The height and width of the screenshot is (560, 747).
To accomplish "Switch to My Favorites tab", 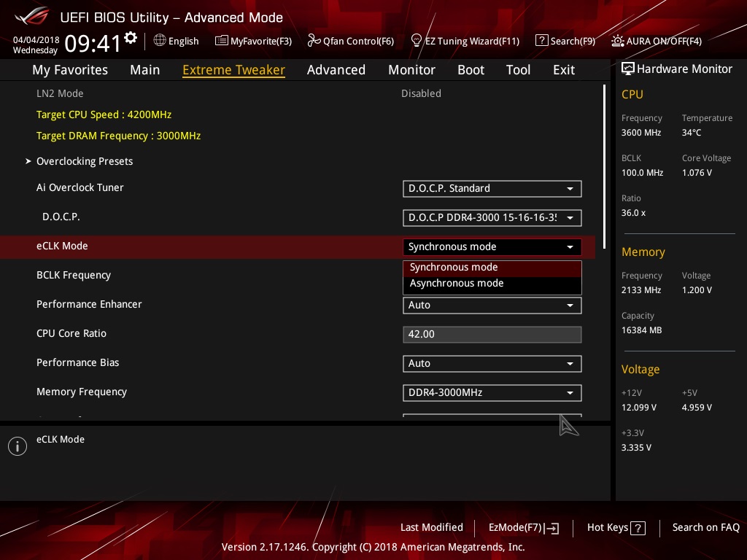I will click(70, 70).
